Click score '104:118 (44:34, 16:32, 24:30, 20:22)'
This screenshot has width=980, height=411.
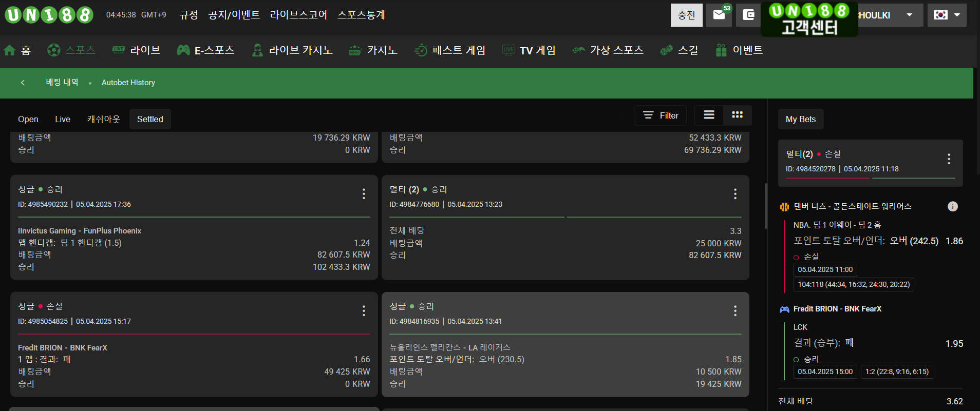[x=854, y=284]
